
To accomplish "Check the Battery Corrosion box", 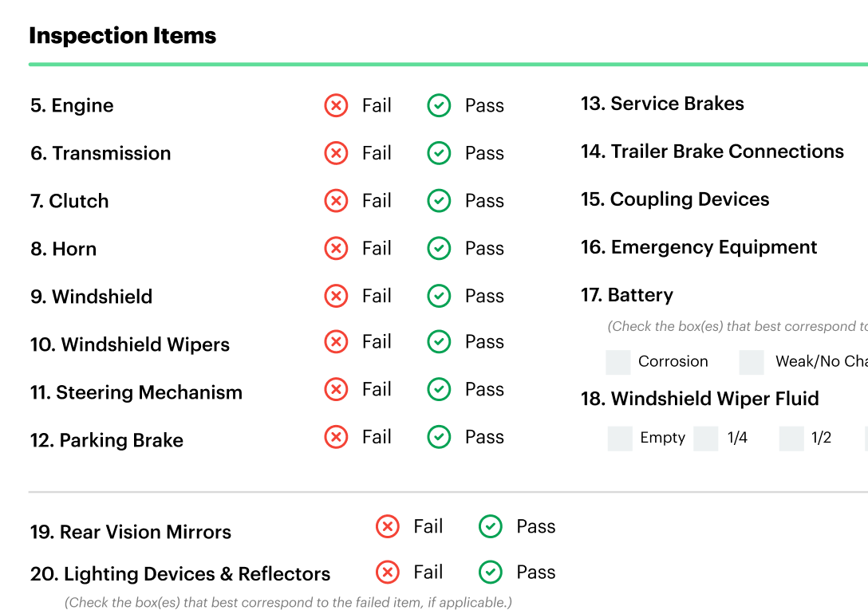I will (617, 362).
